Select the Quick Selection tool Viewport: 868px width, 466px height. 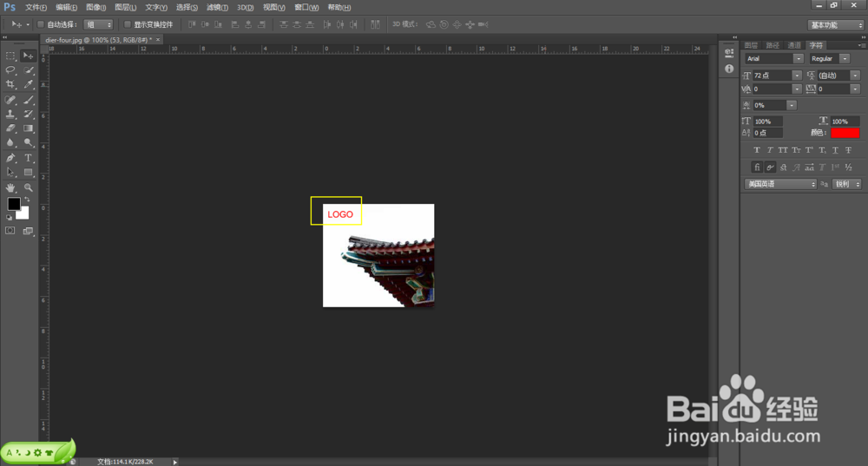29,70
